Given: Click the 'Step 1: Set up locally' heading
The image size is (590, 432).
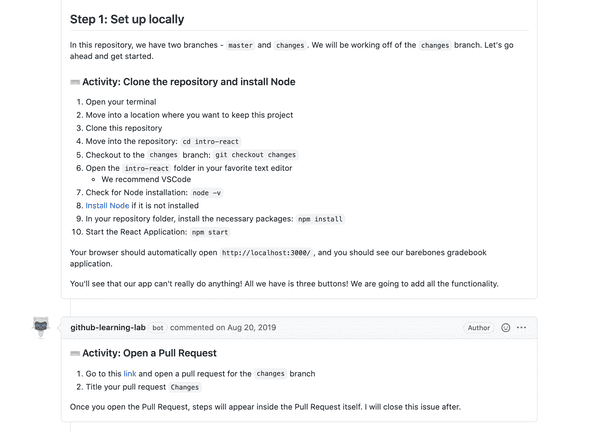Looking at the screenshot, I should click(x=127, y=19).
